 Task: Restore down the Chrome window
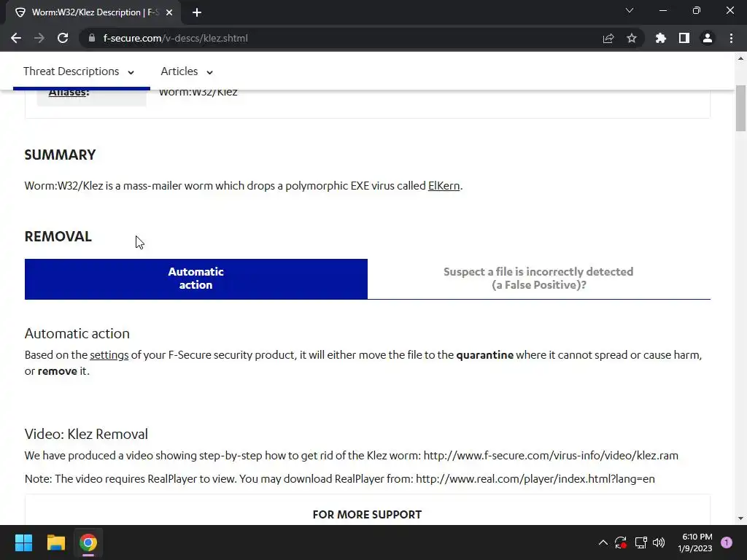pos(697,10)
